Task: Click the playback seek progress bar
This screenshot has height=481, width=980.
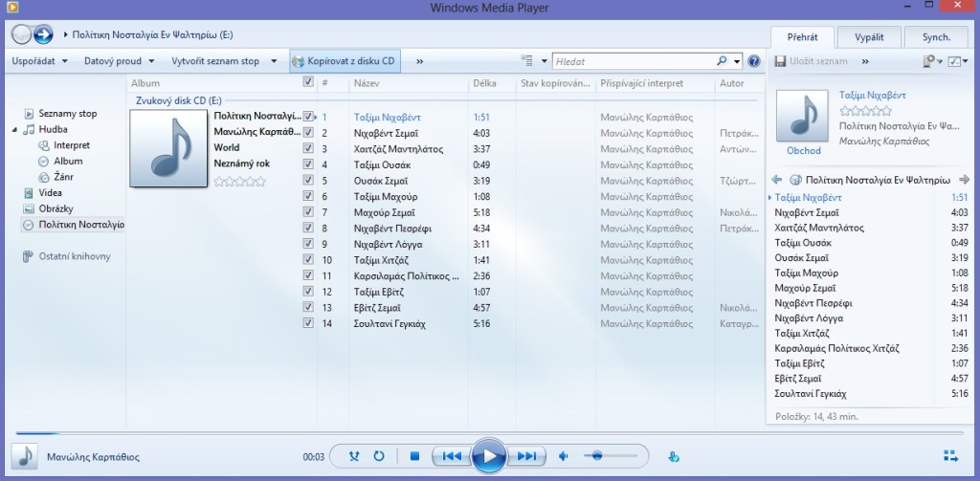Action: click(489, 432)
